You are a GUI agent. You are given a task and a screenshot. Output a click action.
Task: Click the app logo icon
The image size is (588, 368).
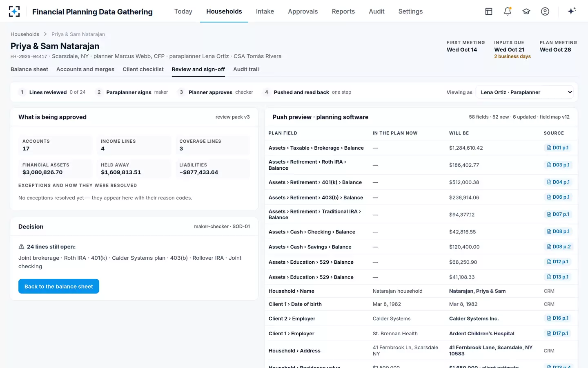click(x=14, y=11)
